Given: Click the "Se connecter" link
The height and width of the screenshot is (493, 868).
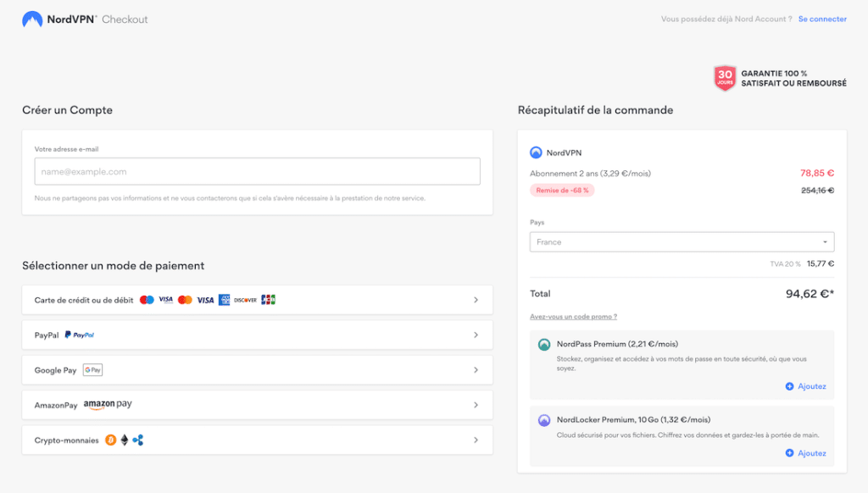Looking at the screenshot, I should (822, 19).
